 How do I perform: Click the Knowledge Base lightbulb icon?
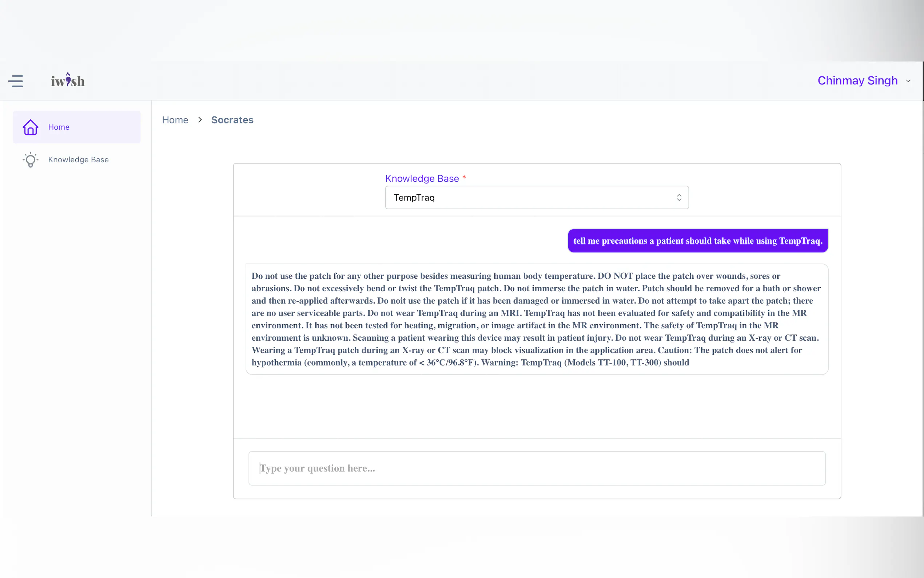[31, 160]
